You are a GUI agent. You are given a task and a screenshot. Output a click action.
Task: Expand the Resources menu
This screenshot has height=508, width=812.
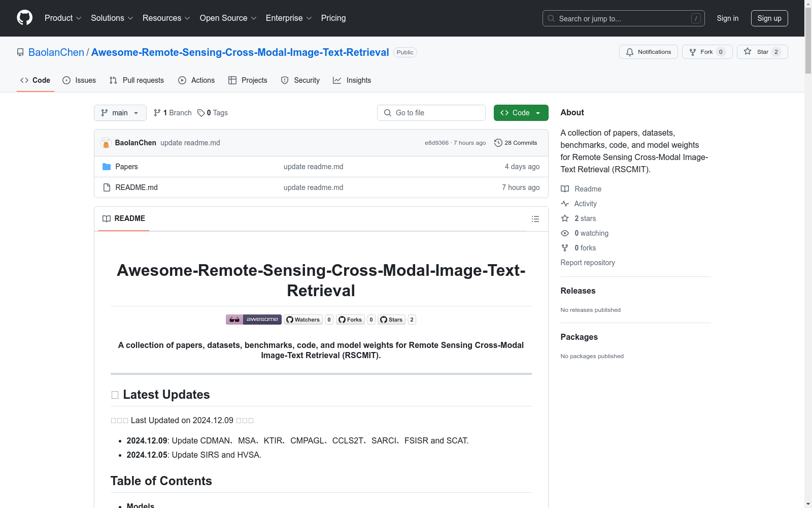click(166, 18)
